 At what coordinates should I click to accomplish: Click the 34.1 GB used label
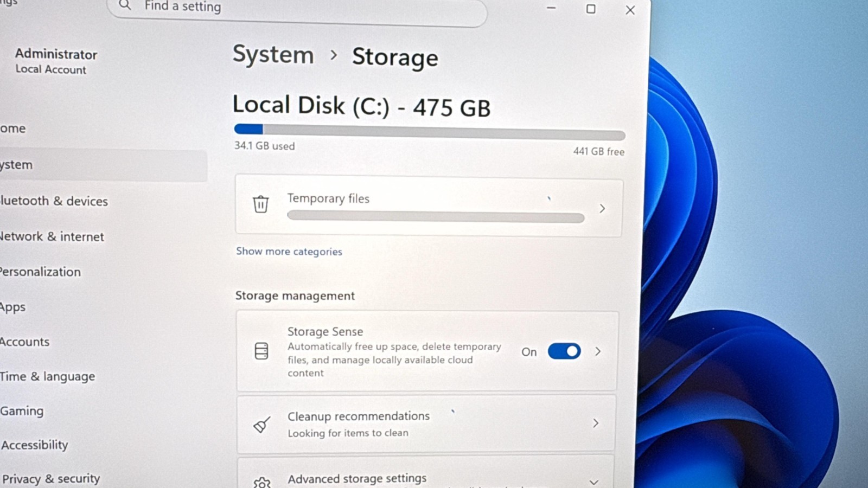(264, 146)
